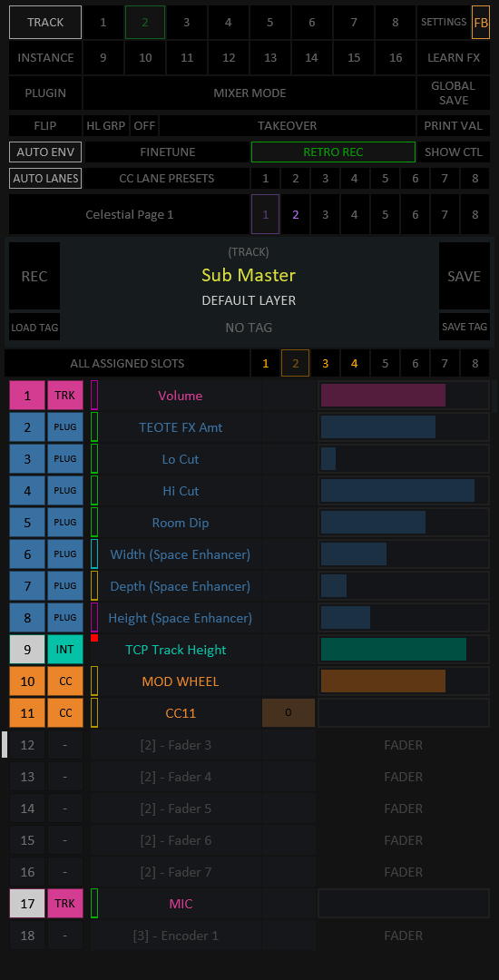Select track bank 2 in top row

tap(145, 23)
